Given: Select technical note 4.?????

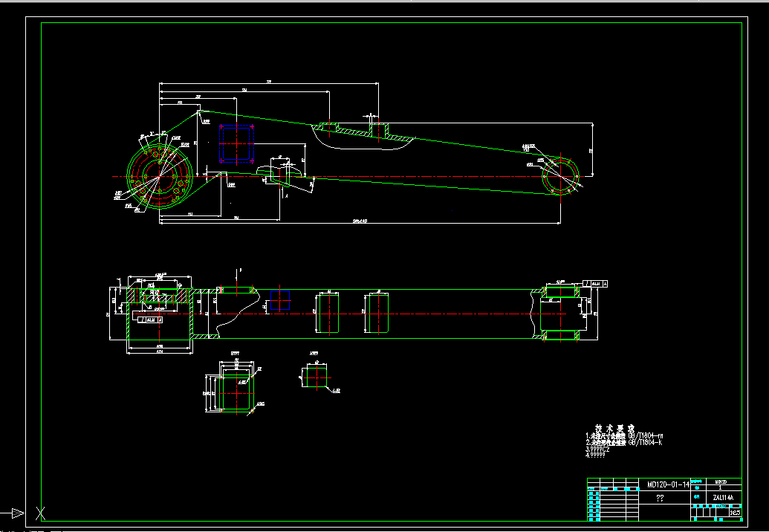Looking at the screenshot, I should pyautogui.click(x=595, y=455).
